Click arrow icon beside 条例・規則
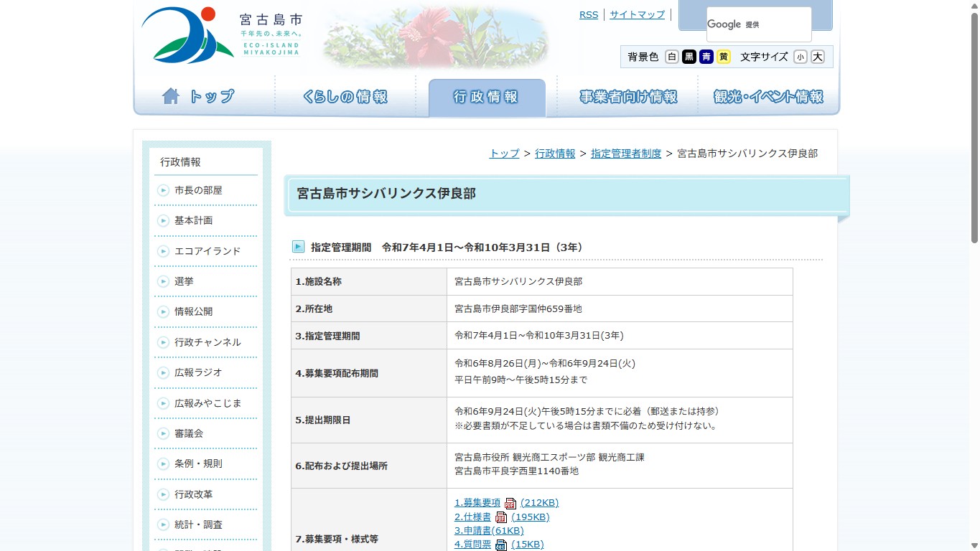This screenshot has height=551, width=980. 163,463
